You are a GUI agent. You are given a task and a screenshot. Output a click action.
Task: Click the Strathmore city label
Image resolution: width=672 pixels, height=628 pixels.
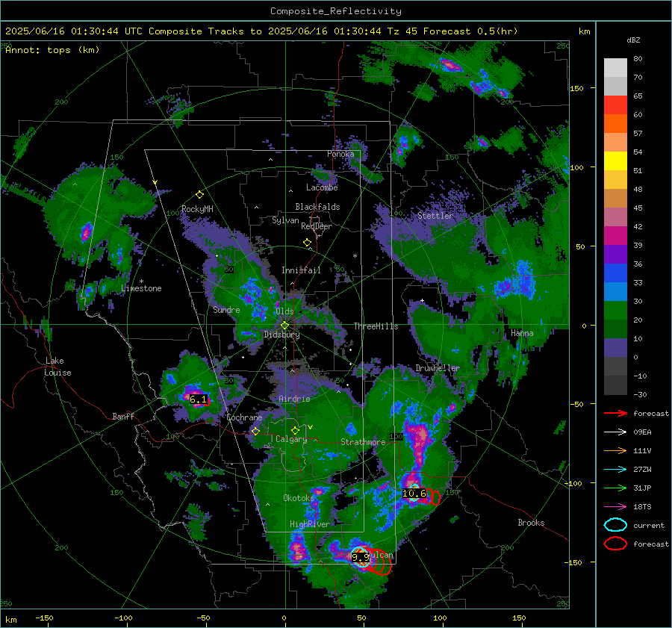363,442
